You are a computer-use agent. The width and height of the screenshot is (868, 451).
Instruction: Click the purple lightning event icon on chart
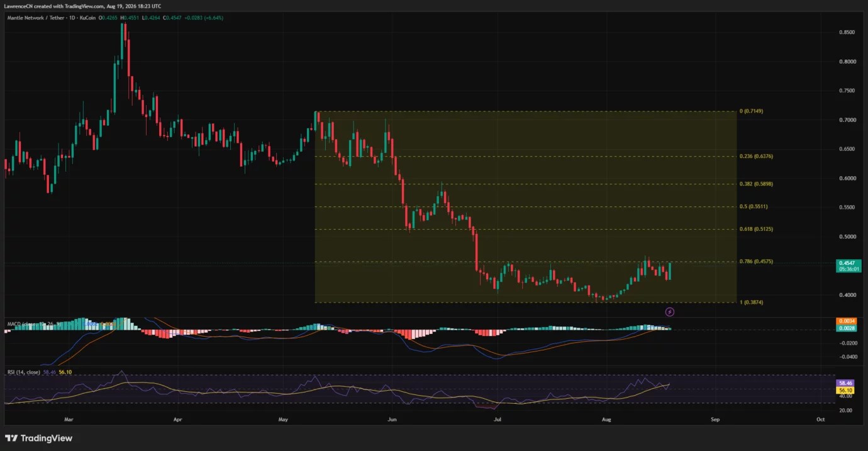[670, 311]
